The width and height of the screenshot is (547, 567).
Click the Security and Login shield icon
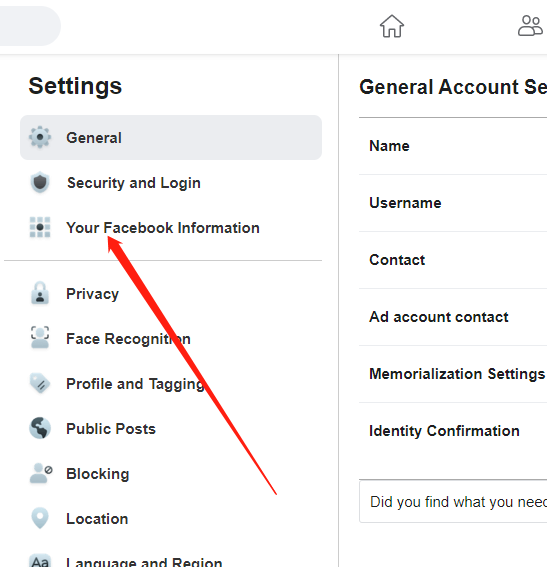point(40,182)
